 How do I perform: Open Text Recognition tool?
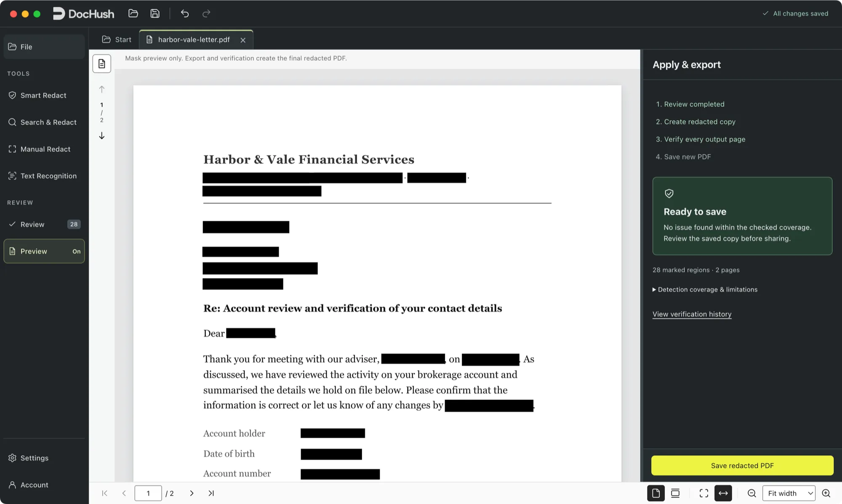[44, 176]
